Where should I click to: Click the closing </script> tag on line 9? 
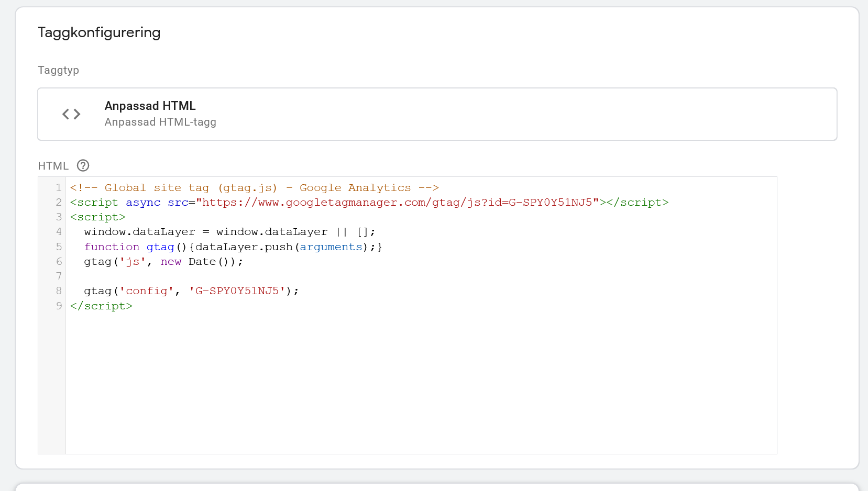(x=101, y=306)
